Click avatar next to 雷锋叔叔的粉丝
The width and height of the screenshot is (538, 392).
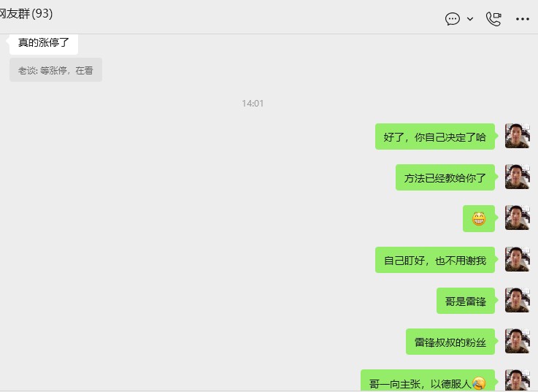point(517,341)
